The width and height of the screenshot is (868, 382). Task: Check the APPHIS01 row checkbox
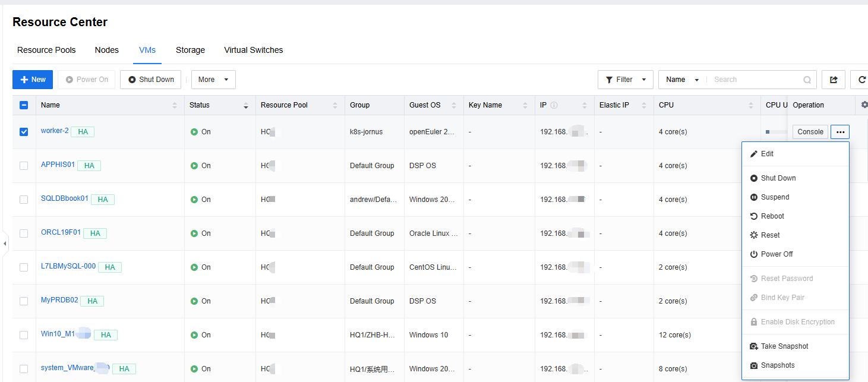pyautogui.click(x=24, y=166)
